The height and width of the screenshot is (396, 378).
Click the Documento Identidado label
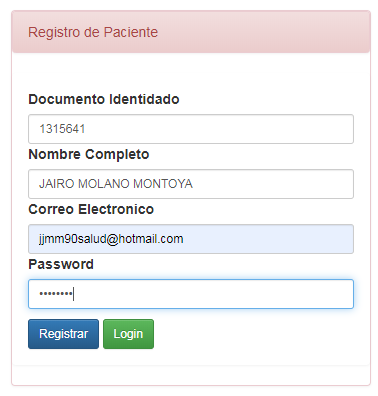point(104,99)
